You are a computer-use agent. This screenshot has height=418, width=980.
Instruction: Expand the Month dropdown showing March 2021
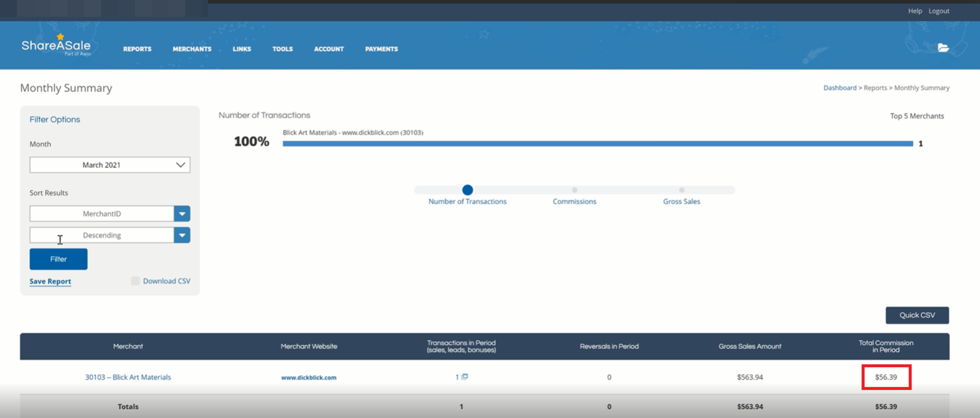click(110, 165)
